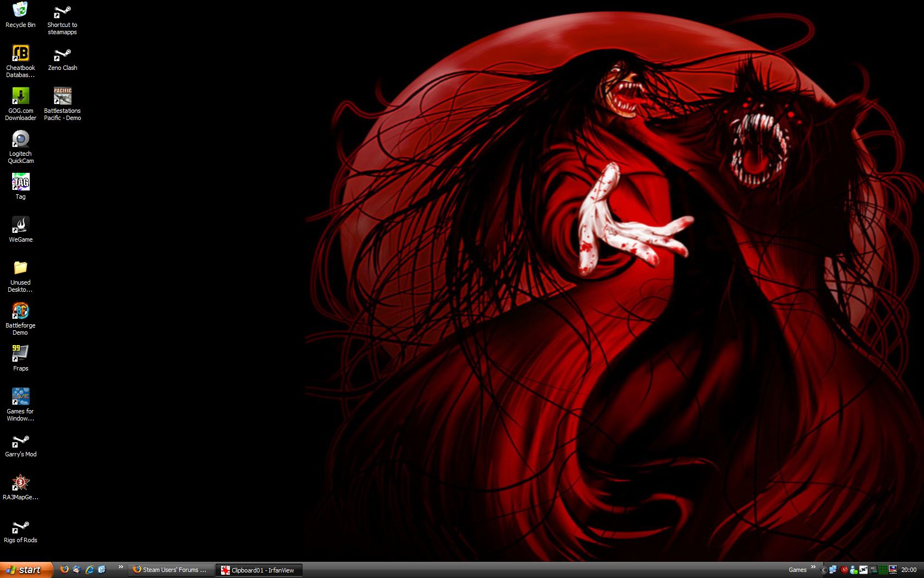Launch Firefox from Quick Launch bar
924x578 pixels.
coord(64,570)
